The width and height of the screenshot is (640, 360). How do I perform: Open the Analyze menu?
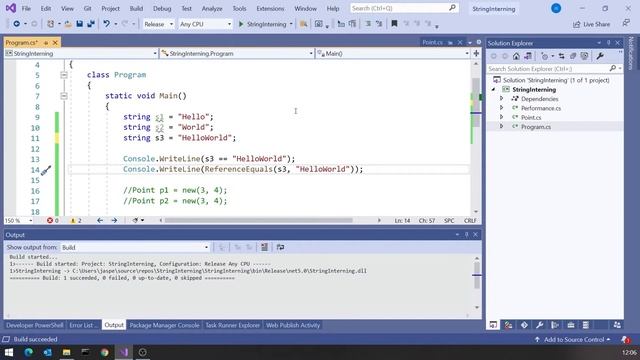212,8
